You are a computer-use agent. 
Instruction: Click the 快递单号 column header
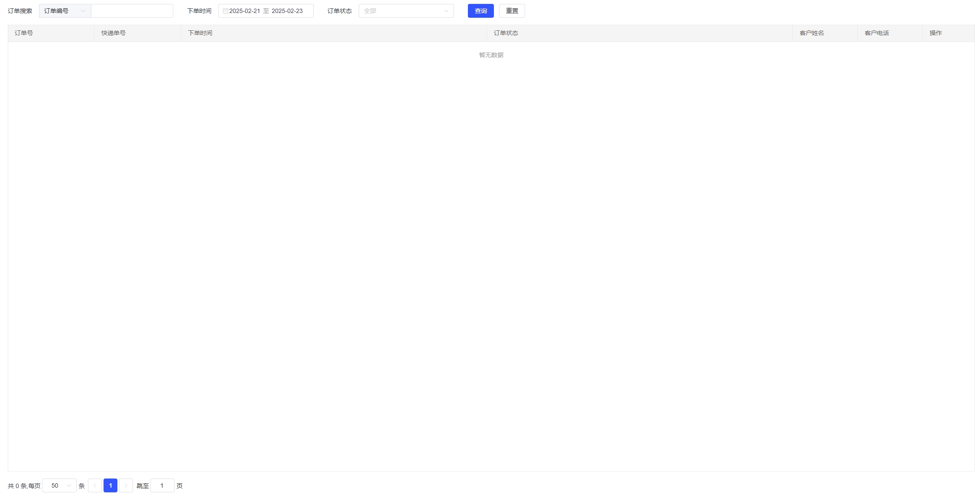114,33
